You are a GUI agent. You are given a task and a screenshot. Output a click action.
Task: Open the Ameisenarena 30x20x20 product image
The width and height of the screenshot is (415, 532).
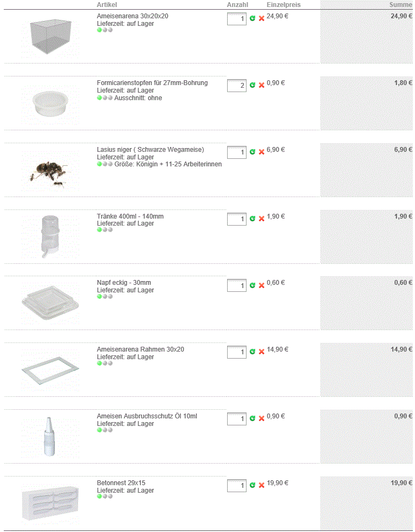(x=50, y=37)
